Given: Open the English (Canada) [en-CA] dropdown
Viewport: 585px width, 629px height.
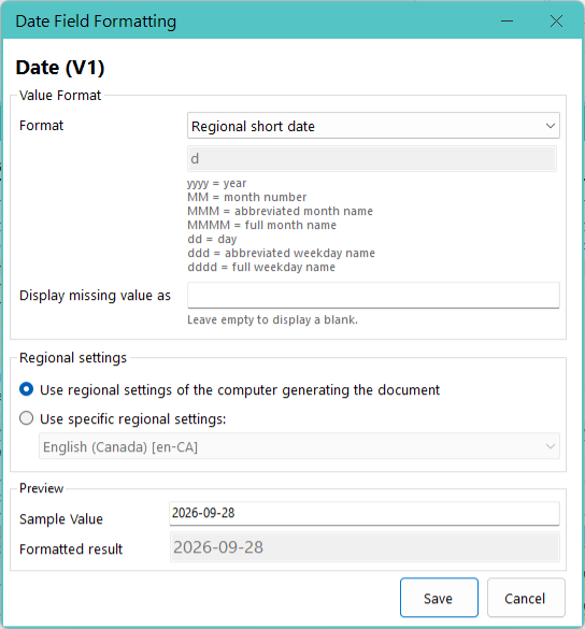Looking at the screenshot, I should tap(299, 446).
